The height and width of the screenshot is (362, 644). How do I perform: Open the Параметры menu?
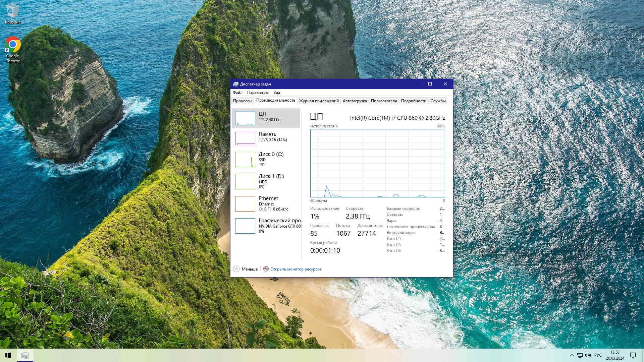(258, 93)
